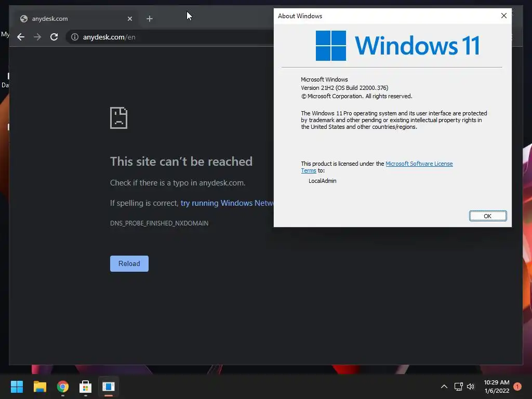Select the anydesk.com browser tab
Screen dimensions: 532x399
pos(76,19)
